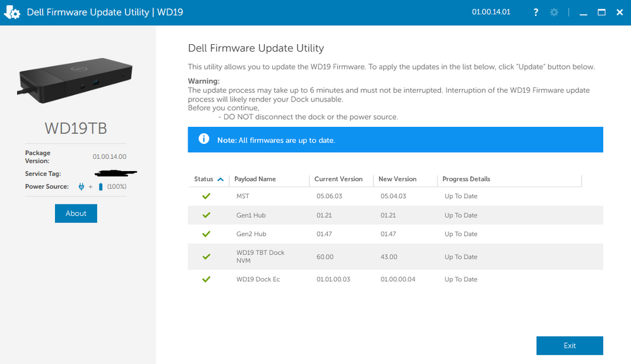Click the info icon in the blue note banner
631x364 pixels.
click(x=203, y=139)
